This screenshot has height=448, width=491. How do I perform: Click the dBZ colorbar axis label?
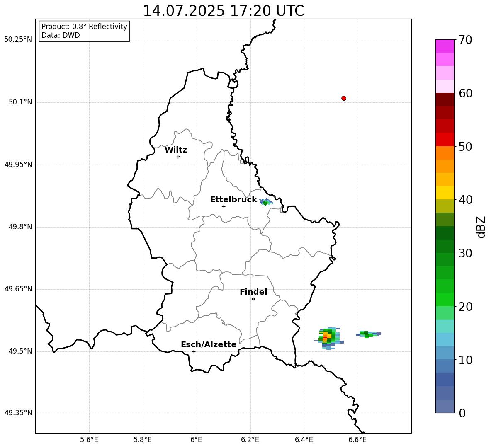pyautogui.click(x=481, y=227)
